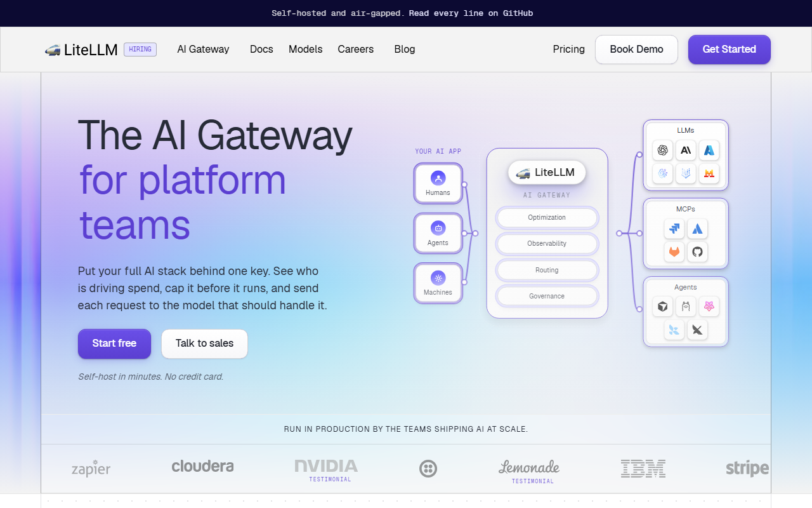Screen dimensions: 812x508
Task: Click the 'YOUR AI APP' label
Action: 438,152
